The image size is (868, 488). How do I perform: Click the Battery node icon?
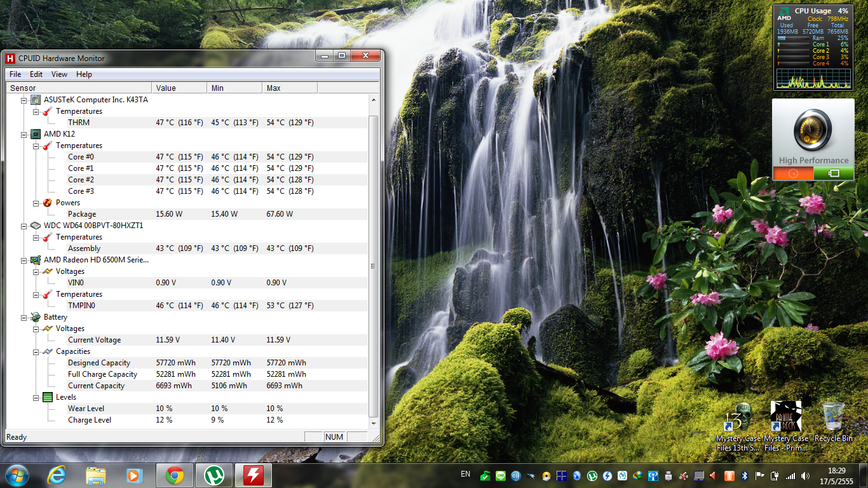36,317
